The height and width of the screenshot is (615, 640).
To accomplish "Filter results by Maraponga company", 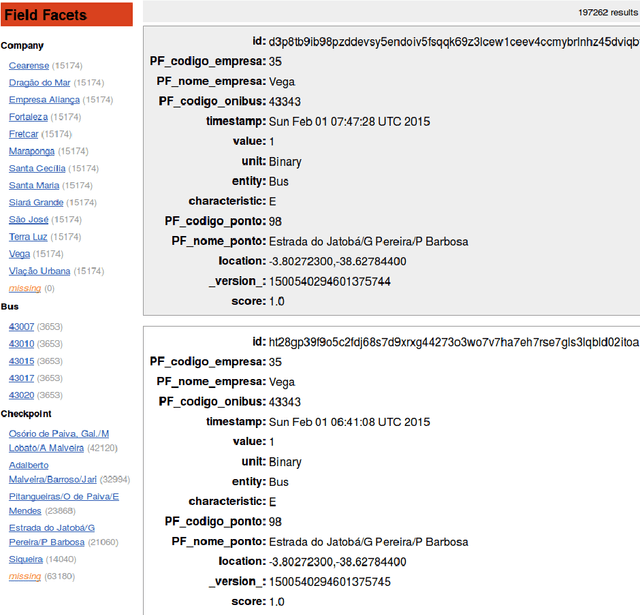I will click(31, 151).
